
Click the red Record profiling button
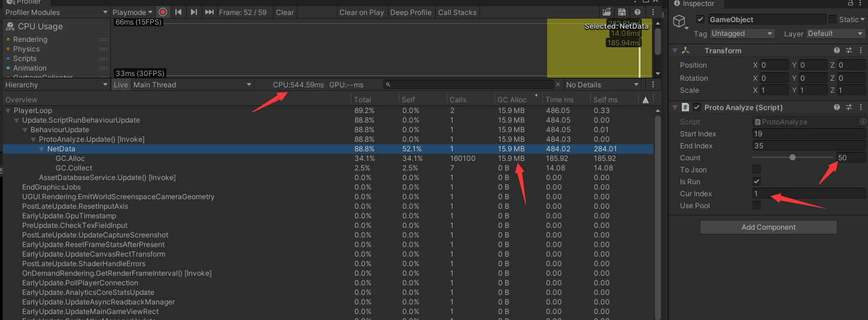(163, 12)
